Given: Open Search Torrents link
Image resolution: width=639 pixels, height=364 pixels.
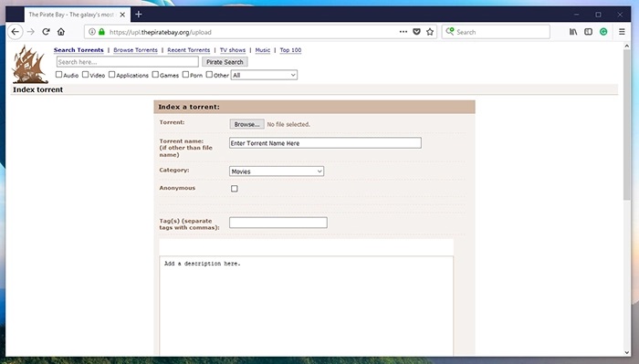Looking at the screenshot, I should pos(79,49).
